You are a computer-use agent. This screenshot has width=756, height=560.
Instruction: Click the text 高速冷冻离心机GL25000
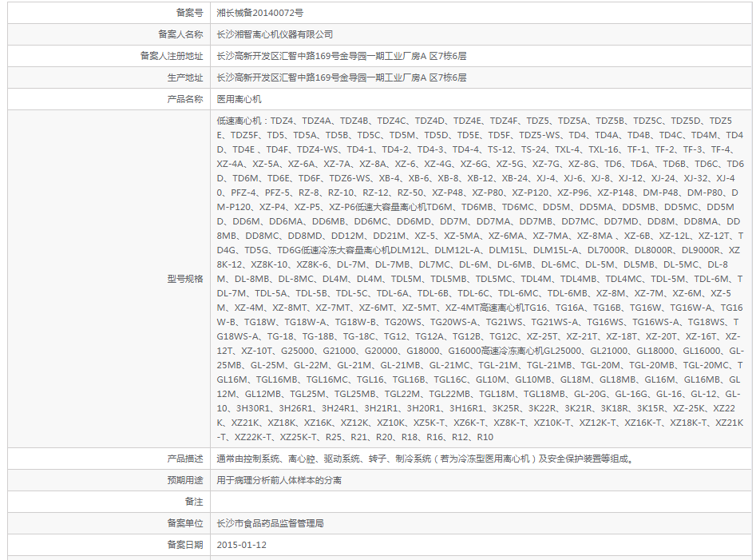coord(530,351)
